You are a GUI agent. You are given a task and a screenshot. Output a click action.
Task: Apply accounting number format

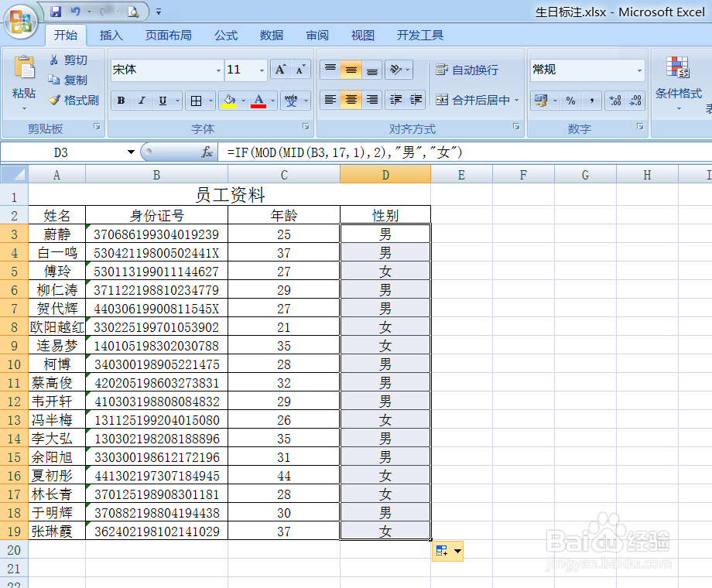(x=540, y=101)
